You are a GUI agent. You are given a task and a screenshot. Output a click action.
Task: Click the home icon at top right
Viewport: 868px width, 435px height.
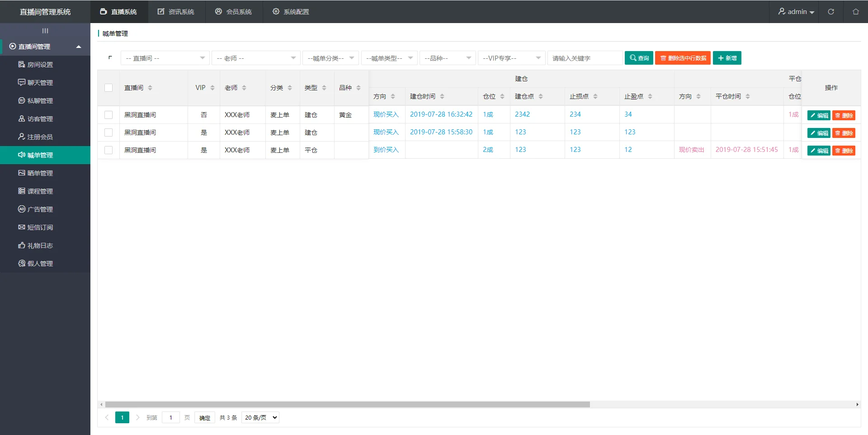pos(855,12)
